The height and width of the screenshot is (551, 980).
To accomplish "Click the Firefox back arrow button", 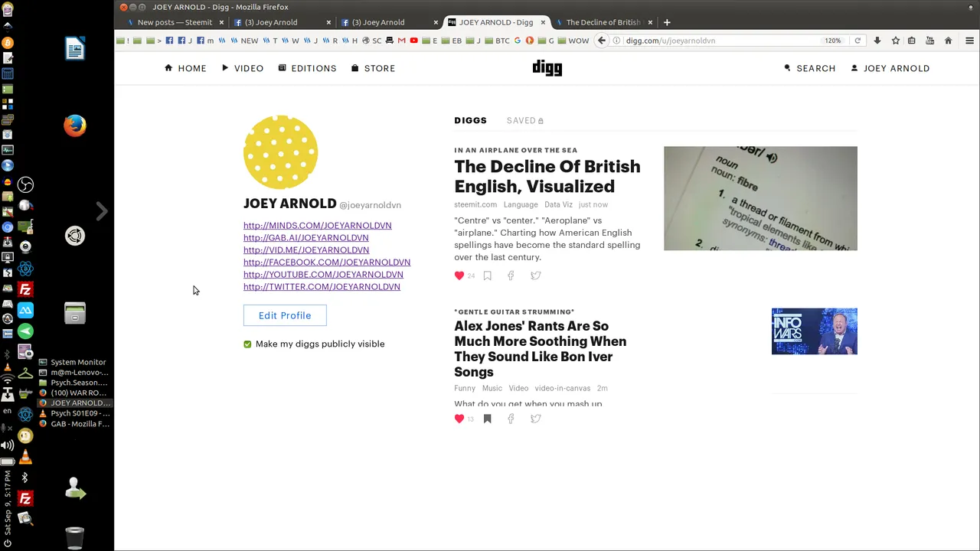I will click(602, 41).
